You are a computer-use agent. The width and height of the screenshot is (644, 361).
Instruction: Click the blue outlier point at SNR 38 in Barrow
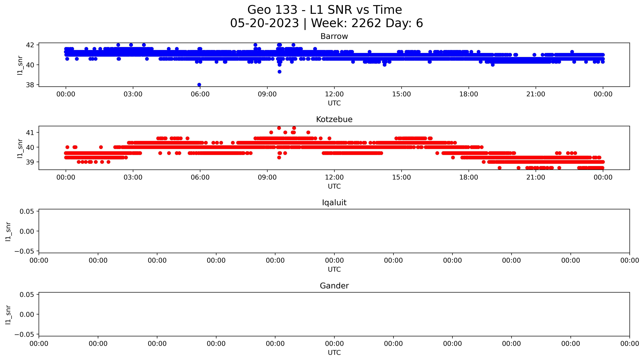(x=199, y=85)
